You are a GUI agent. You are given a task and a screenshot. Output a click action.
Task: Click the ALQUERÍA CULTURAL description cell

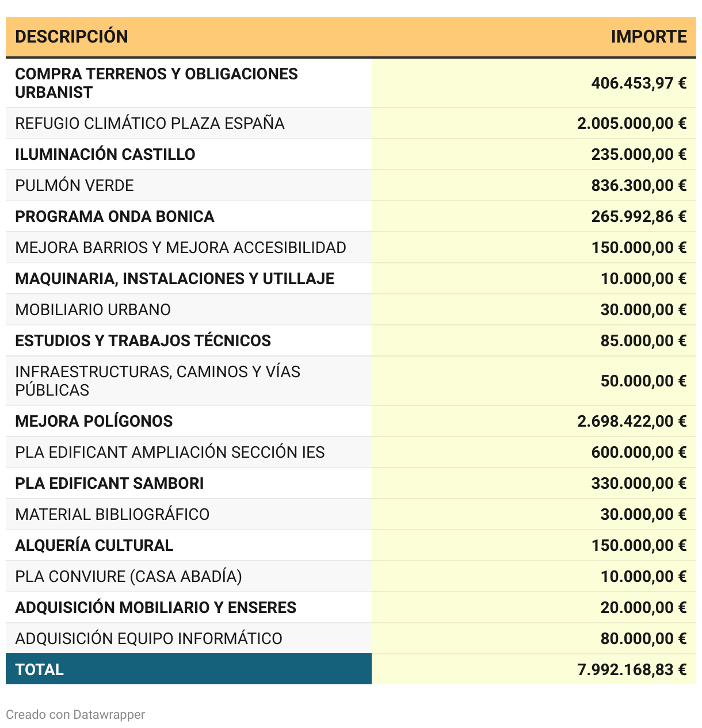[x=94, y=546]
